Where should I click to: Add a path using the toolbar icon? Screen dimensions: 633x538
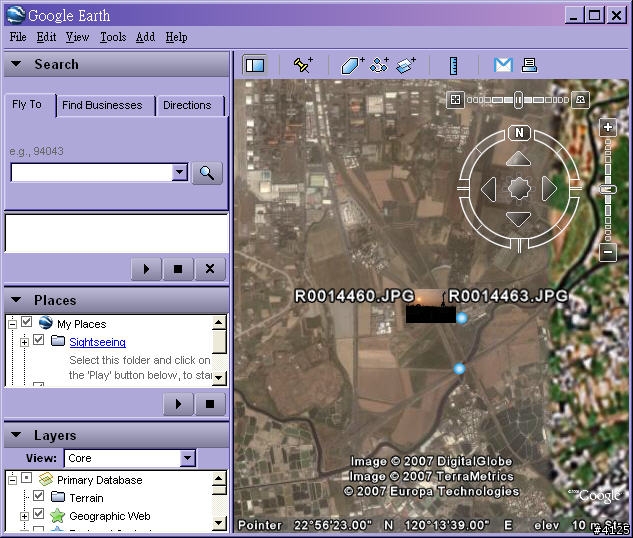click(379, 65)
